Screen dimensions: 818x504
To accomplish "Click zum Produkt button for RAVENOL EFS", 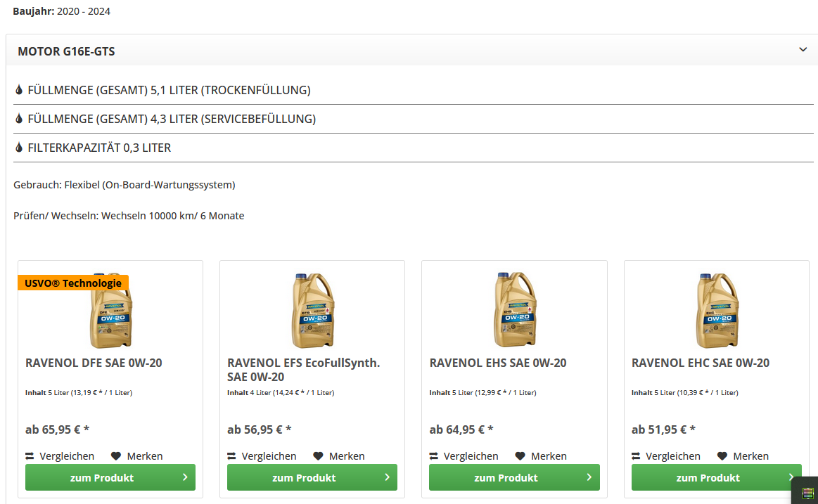I will pyautogui.click(x=312, y=477).
